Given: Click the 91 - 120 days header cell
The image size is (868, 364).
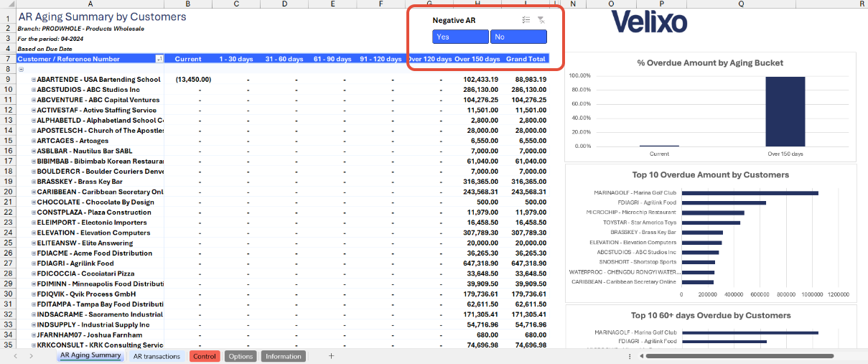Looking at the screenshot, I should [x=382, y=59].
